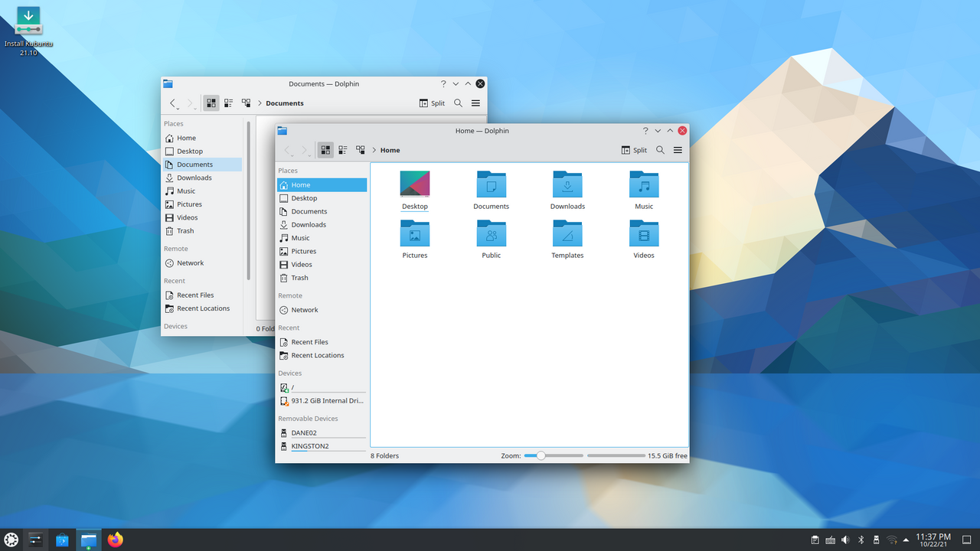980x551 pixels.
Task: Click Documents breadcrumb in Documents window
Action: pos(285,103)
